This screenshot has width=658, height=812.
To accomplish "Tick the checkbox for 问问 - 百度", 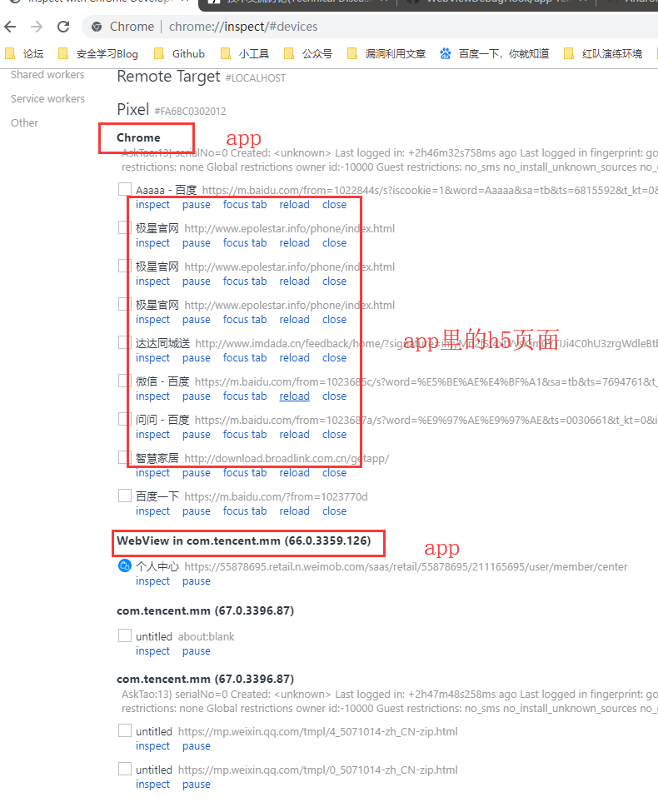I will pyautogui.click(x=124, y=419).
